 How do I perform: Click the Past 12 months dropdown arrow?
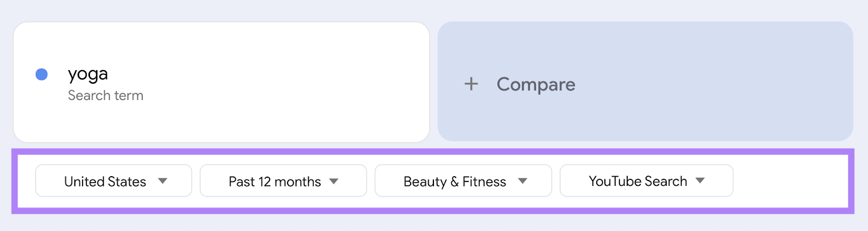[x=334, y=181]
